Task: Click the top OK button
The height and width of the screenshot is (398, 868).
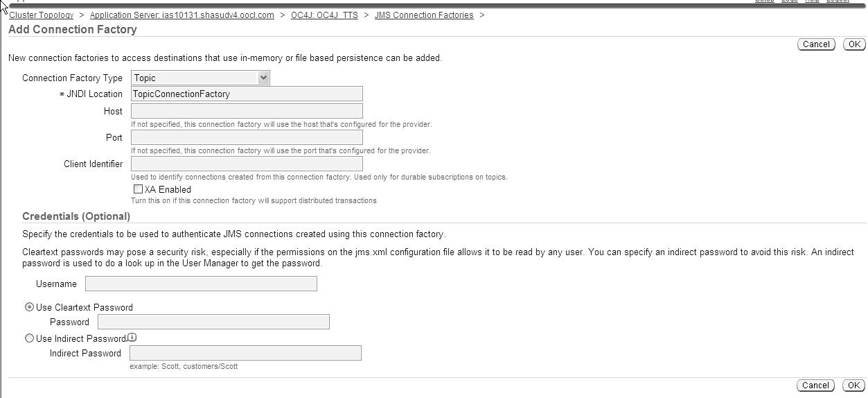Action: 854,44
